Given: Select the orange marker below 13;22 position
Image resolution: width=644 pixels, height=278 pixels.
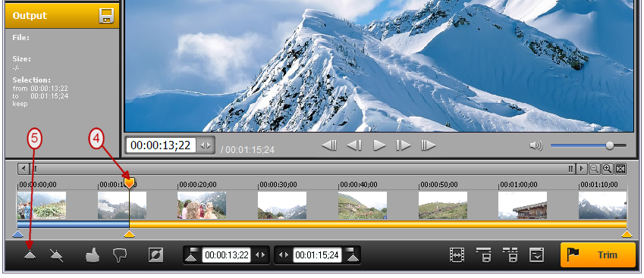Looking at the screenshot, I should (x=130, y=234).
